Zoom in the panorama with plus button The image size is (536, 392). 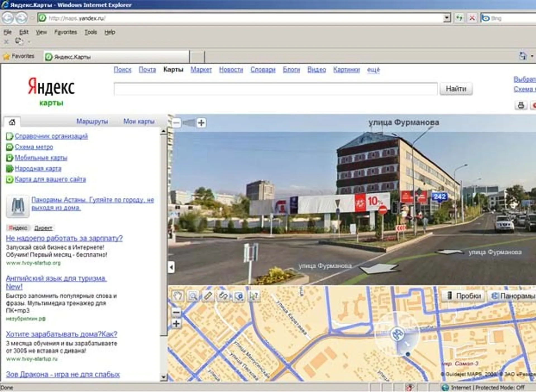(201, 123)
